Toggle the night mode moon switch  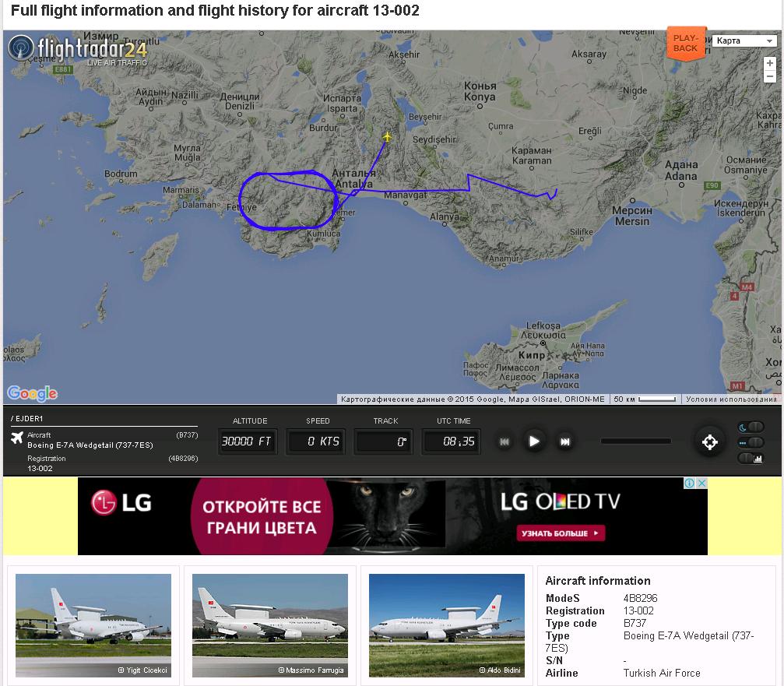tap(751, 427)
